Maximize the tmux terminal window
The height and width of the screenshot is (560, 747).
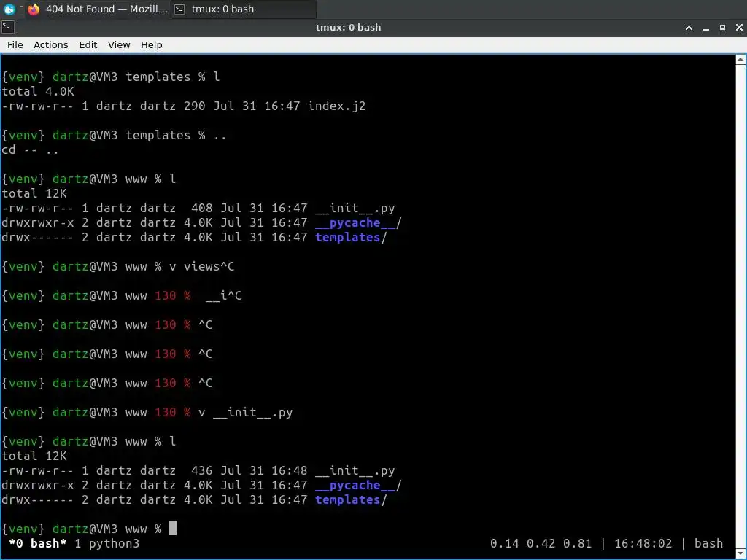[722, 28]
